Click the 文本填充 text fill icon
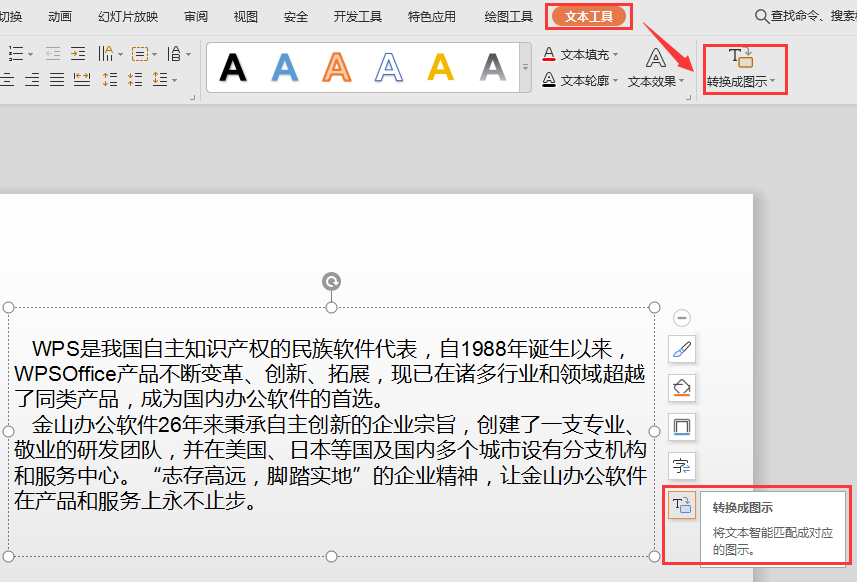 [549, 54]
